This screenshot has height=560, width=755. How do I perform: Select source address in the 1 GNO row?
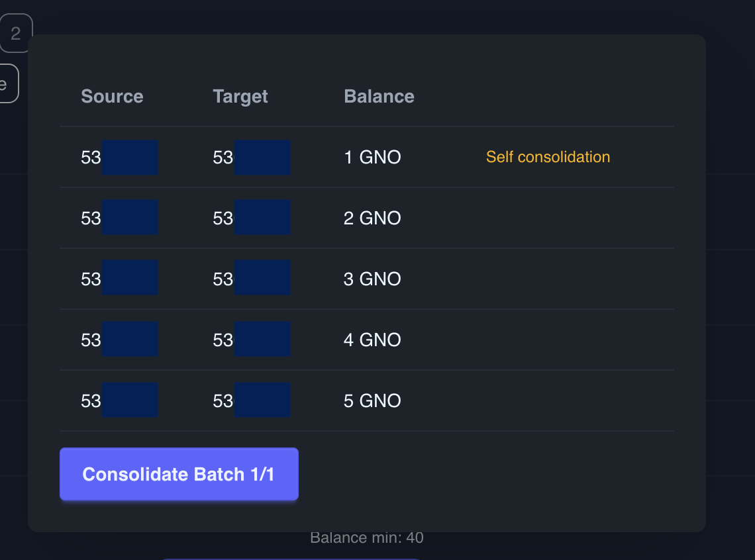click(x=119, y=158)
